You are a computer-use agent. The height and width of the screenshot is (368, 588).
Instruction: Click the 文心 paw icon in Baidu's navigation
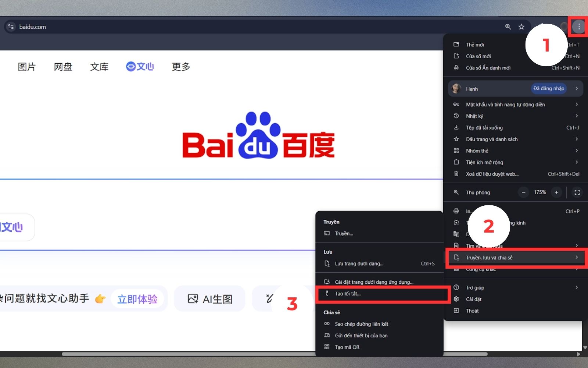tap(131, 66)
